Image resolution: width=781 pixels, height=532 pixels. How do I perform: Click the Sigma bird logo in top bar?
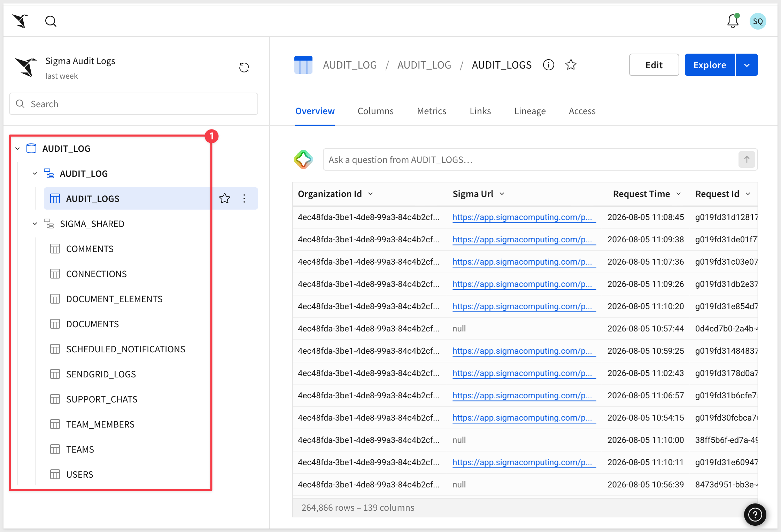[x=20, y=21]
